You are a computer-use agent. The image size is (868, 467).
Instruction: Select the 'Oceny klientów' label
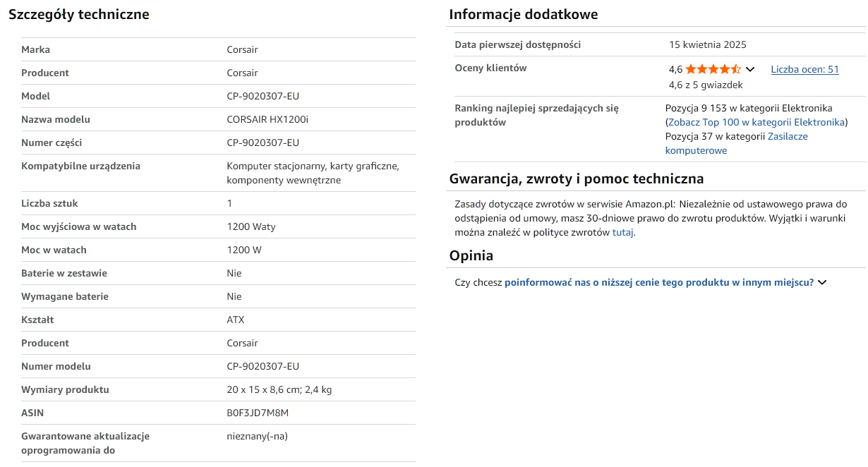pos(490,68)
